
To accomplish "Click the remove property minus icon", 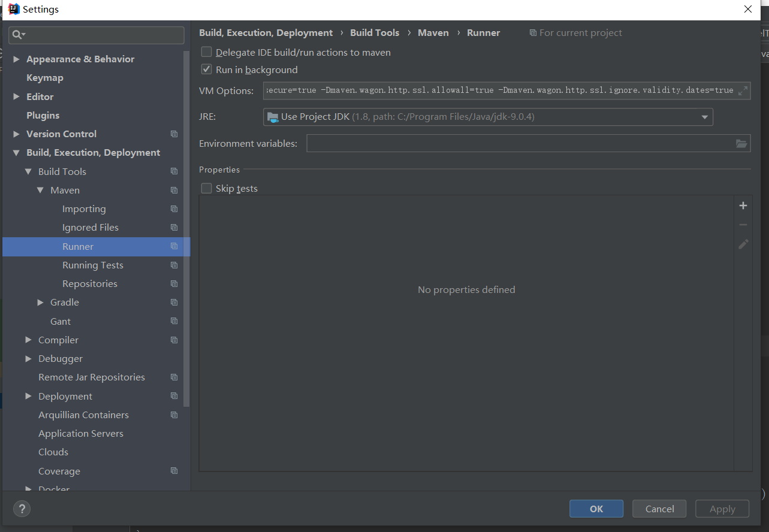I will coord(743,225).
